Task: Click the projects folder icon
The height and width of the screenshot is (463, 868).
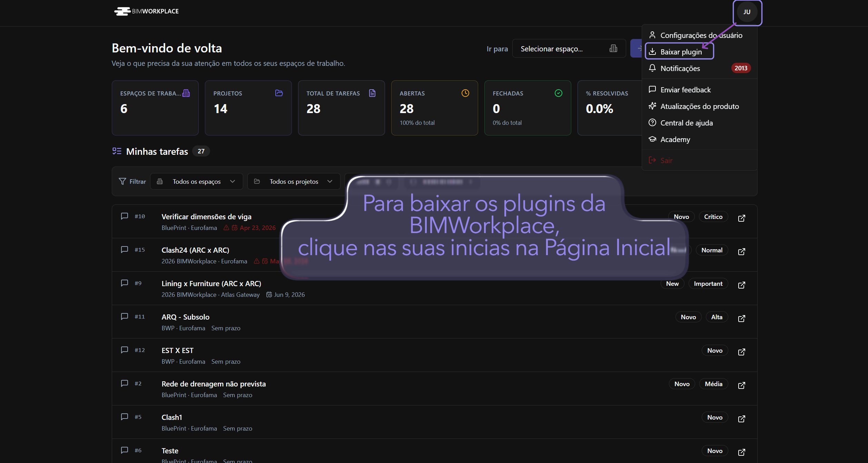Action: [279, 93]
